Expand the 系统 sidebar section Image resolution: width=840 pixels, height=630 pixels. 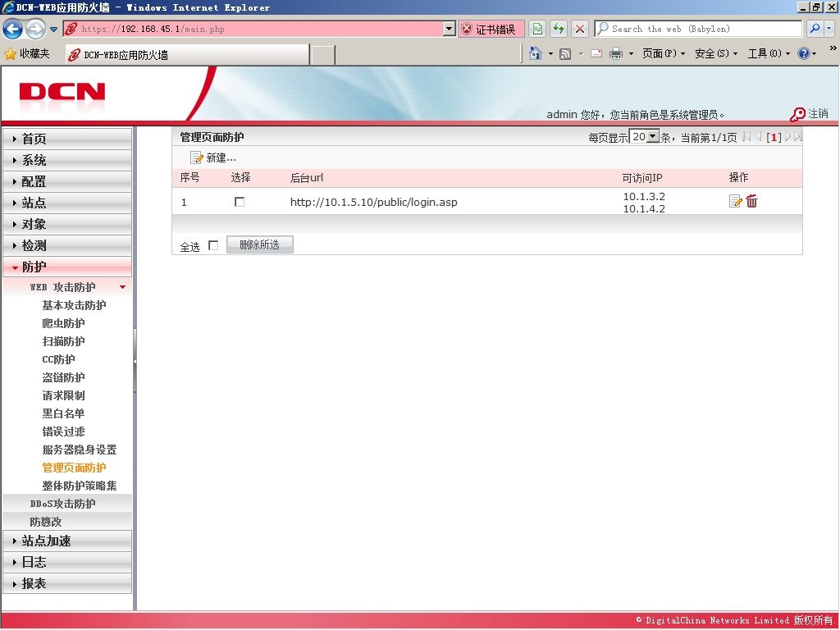67,160
